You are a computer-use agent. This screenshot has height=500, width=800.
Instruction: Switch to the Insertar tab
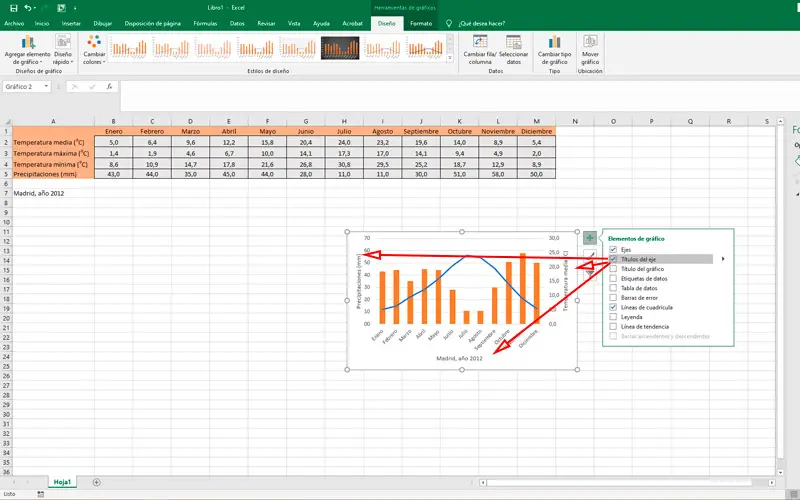71,23
